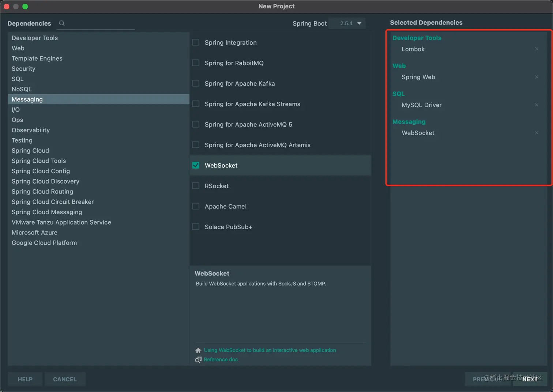This screenshot has height=392, width=553.
Task: Check Spring for Apache ActiveMQ Artemis
Action: click(x=196, y=145)
